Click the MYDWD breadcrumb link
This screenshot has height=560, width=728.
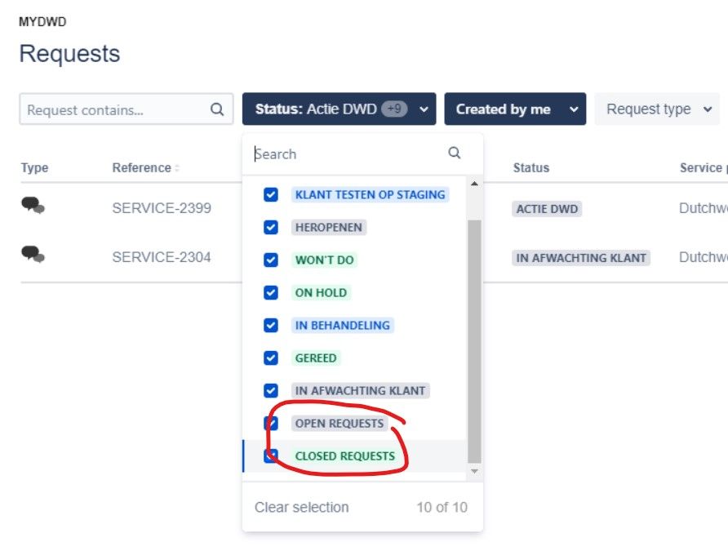point(42,22)
